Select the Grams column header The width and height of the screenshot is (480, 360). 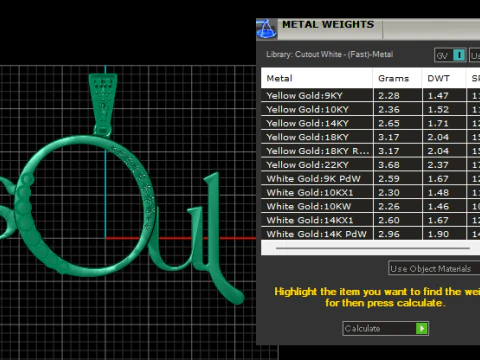coord(397,78)
